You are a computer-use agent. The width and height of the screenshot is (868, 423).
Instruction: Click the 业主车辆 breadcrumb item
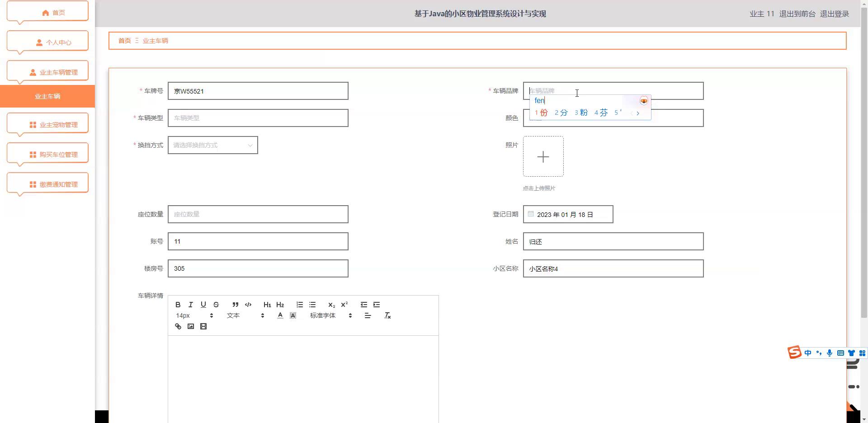[155, 41]
